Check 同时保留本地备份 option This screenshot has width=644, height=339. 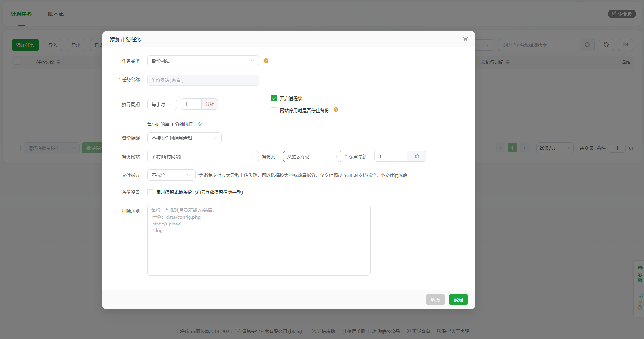pyautogui.click(x=150, y=193)
